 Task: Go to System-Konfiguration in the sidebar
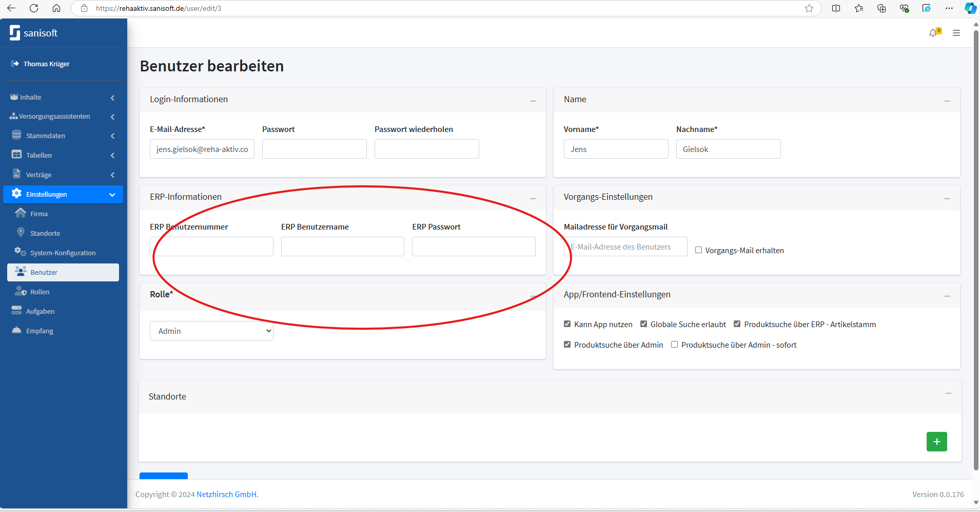tap(63, 253)
